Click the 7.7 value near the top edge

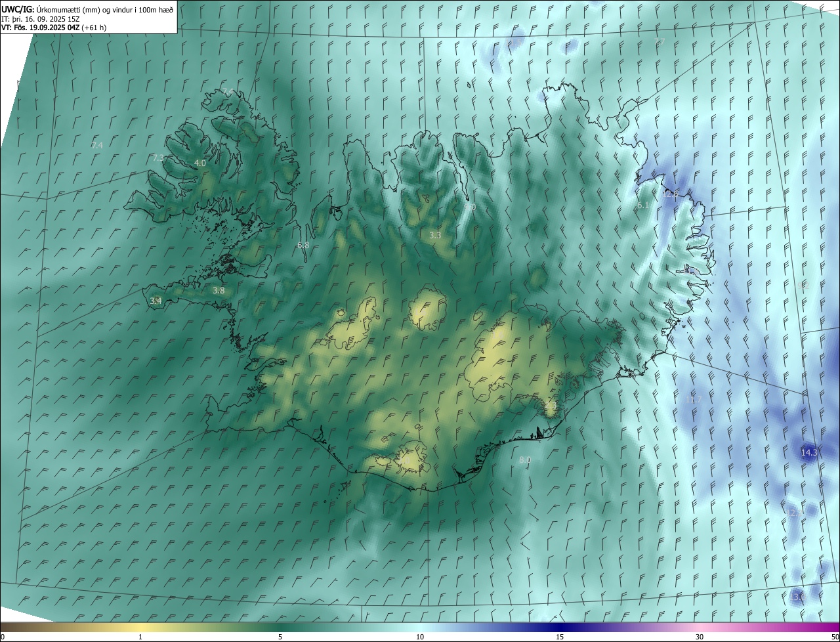(x=660, y=41)
